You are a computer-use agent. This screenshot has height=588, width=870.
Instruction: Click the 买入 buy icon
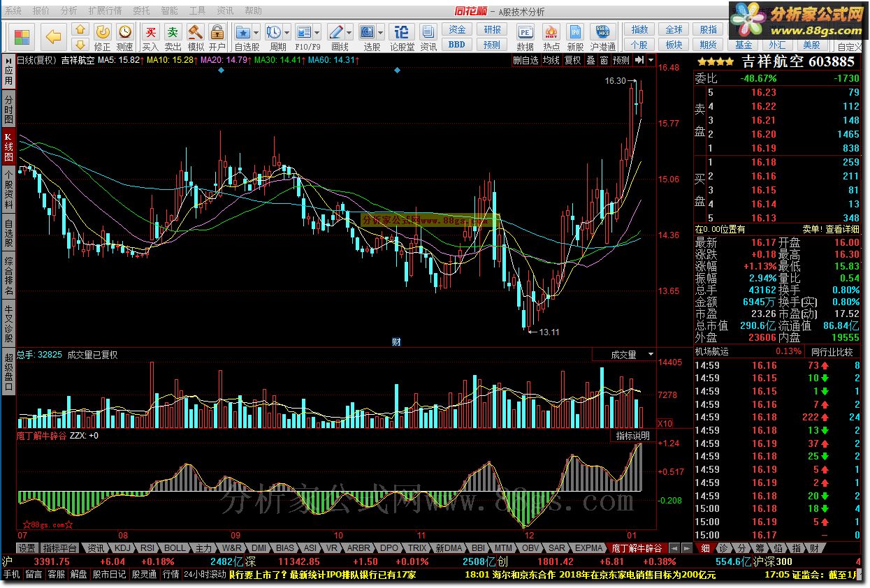(x=150, y=37)
